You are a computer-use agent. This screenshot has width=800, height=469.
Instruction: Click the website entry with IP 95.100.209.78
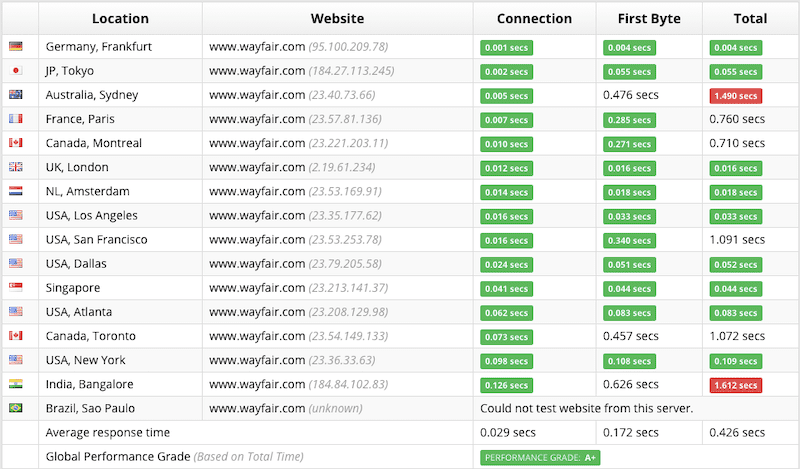pyautogui.click(x=298, y=46)
